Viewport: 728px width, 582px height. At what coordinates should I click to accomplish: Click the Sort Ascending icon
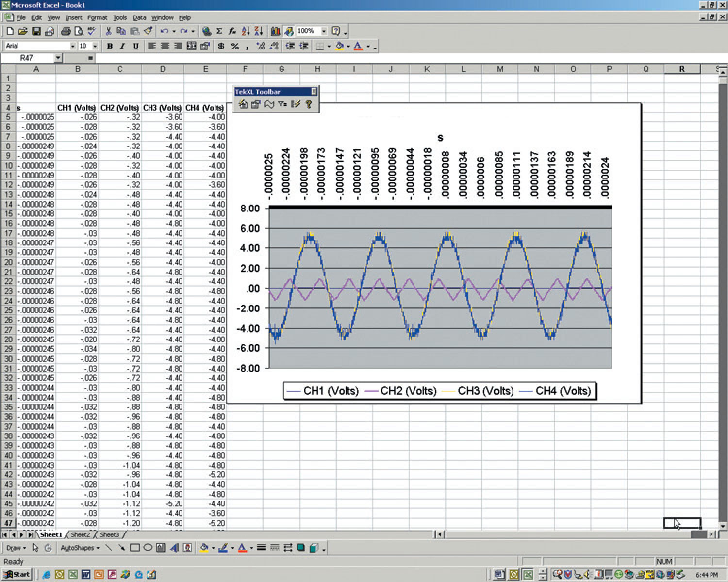coord(246,32)
